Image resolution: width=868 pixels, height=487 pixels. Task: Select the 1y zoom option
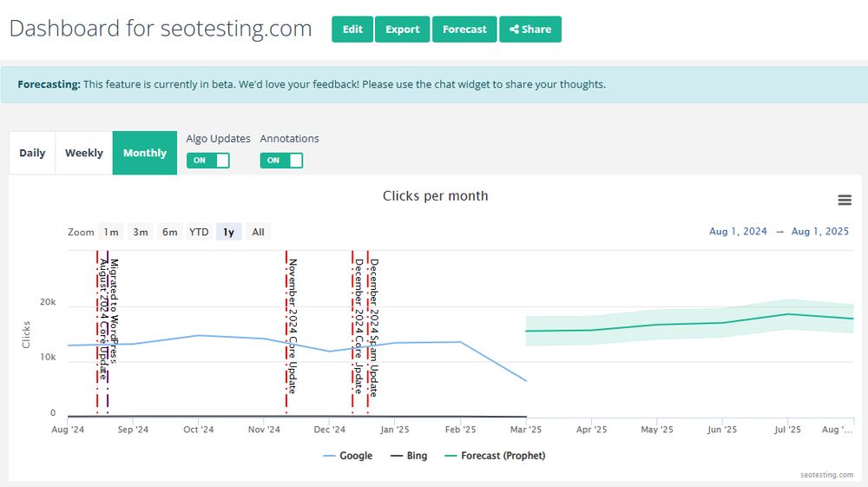point(228,232)
